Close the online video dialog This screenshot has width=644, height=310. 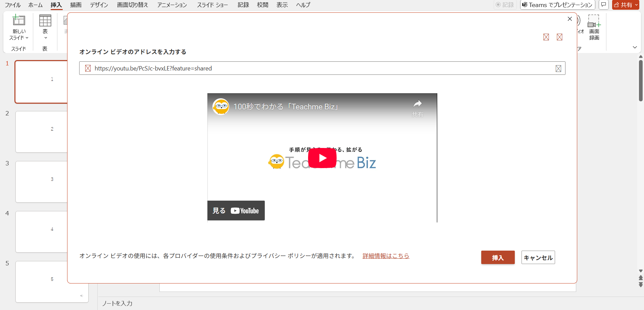tap(570, 19)
